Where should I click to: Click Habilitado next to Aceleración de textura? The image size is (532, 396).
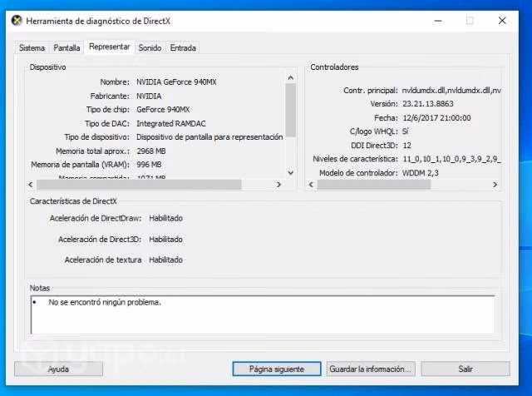(x=166, y=260)
